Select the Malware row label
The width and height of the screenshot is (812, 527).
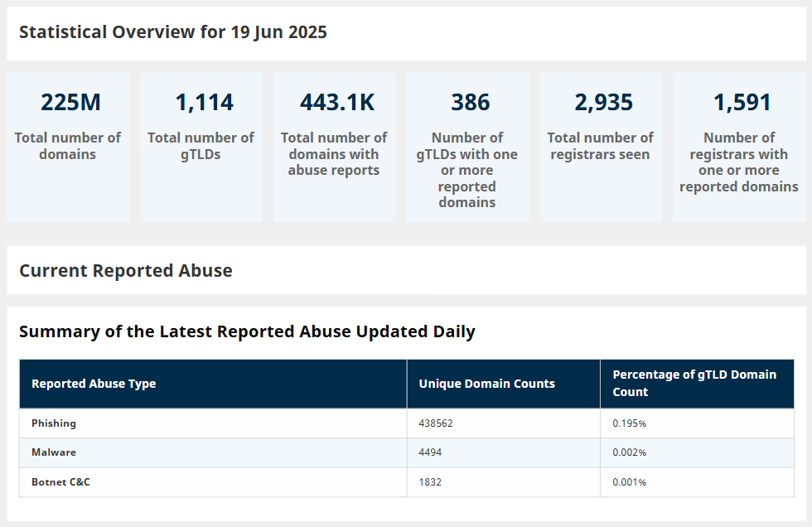(54, 452)
